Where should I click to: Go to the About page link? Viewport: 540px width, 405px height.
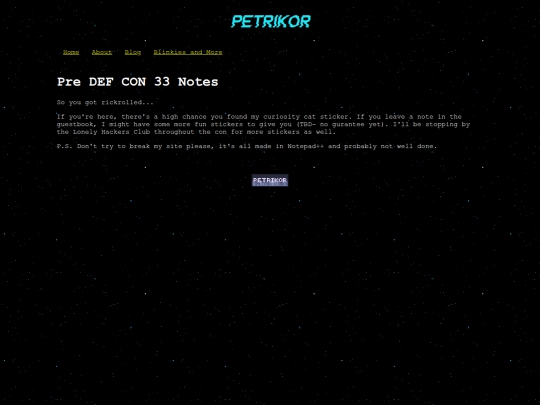pyautogui.click(x=102, y=52)
